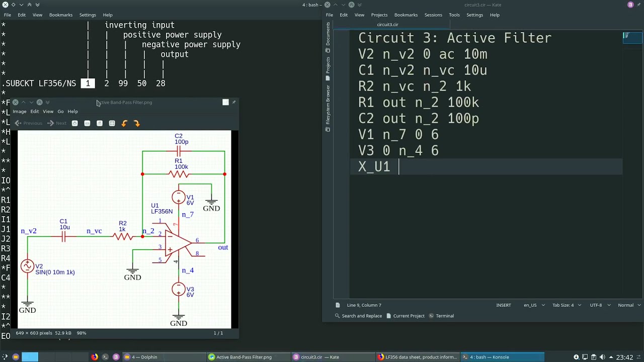Image resolution: width=644 pixels, height=362 pixels.
Task: Open updates notification tray icon
Action: pos(576,357)
